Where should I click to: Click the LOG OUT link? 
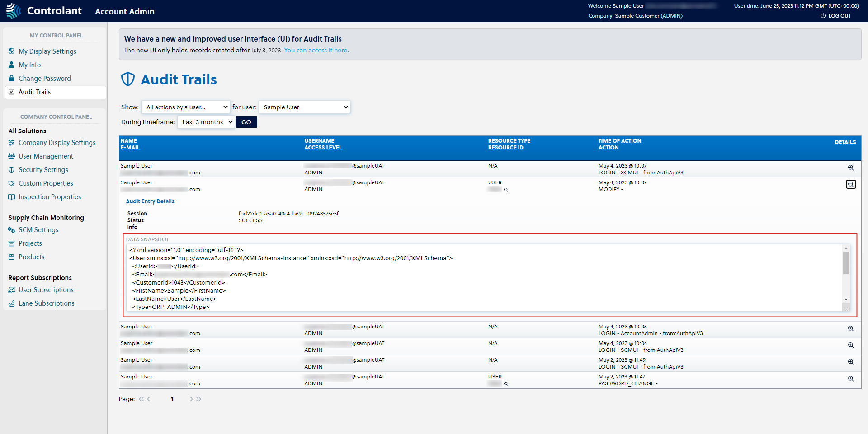coord(839,16)
